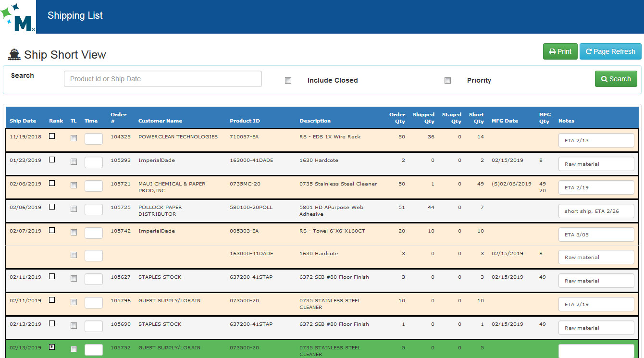Focus the Product Id or Ship Date field
Image resolution: width=644 pixels, height=358 pixels.
point(162,79)
